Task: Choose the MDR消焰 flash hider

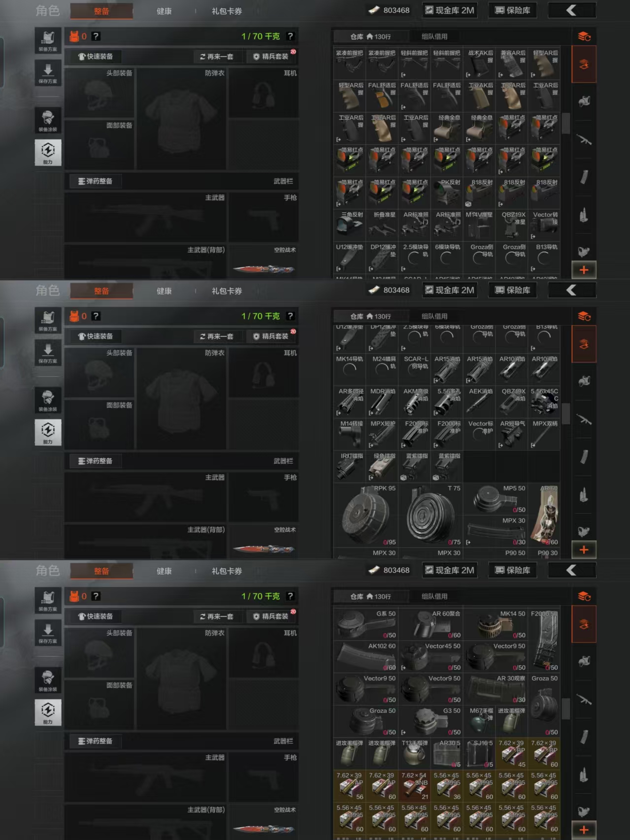Action: coord(382,402)
